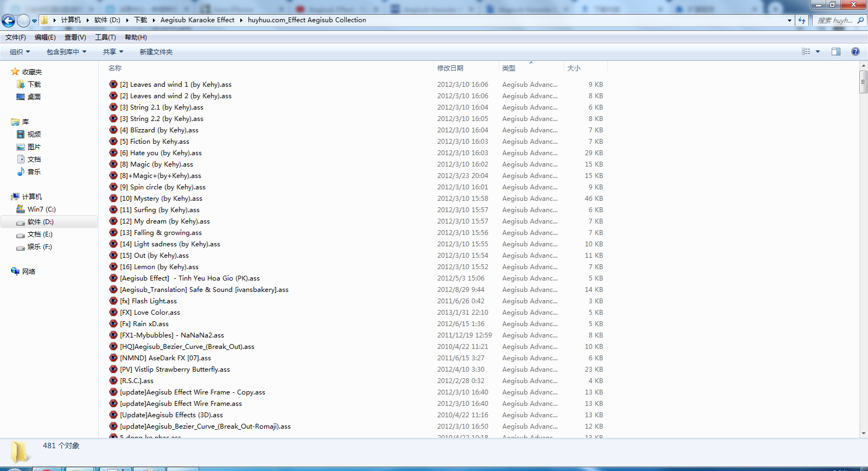Image resolution: width=868 pixels, height=471 pixels.
Task: Expand the arrow after Aegisub Karaoke Effect breadcrumb
Action: [241, 21]
